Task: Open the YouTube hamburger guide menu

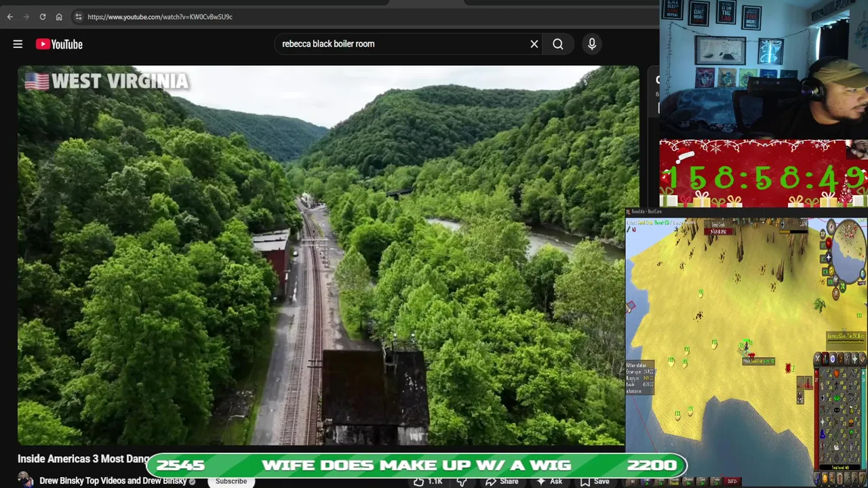Action: (x=18, y=44)
